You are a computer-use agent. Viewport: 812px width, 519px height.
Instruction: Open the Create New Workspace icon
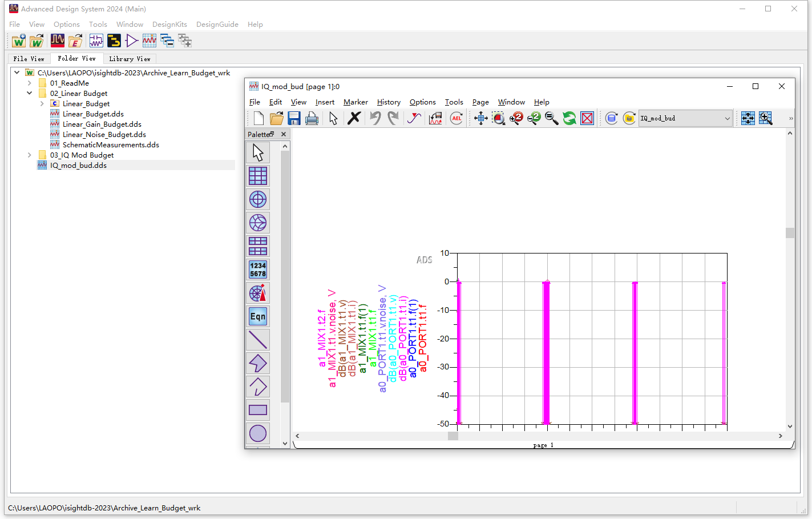[19, 41]
